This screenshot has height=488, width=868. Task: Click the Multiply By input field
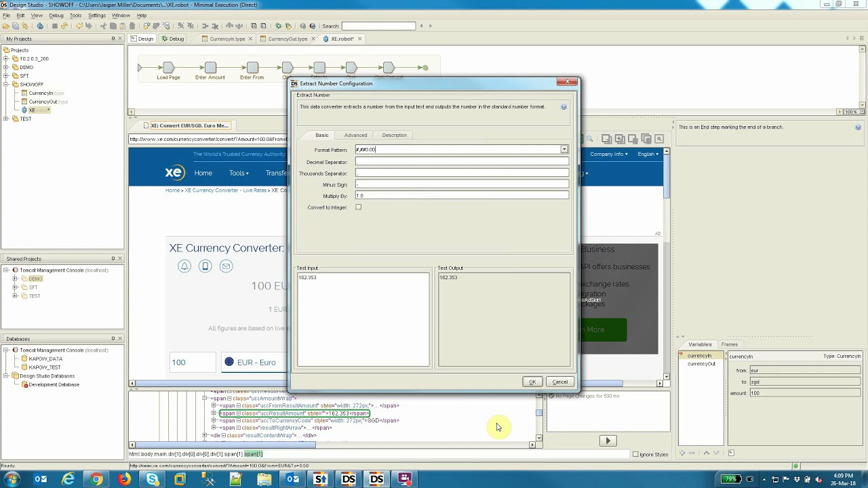coord(462,196)
